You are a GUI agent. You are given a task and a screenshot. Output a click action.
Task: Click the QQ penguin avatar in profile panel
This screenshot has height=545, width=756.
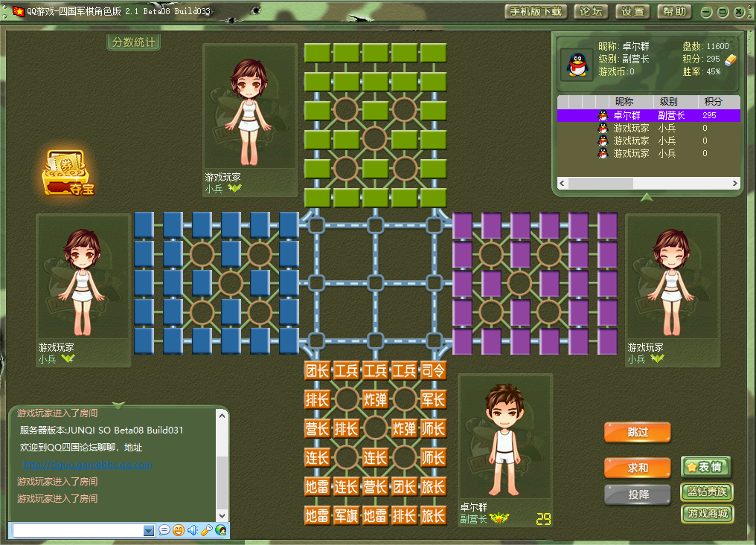pos(576,65)
